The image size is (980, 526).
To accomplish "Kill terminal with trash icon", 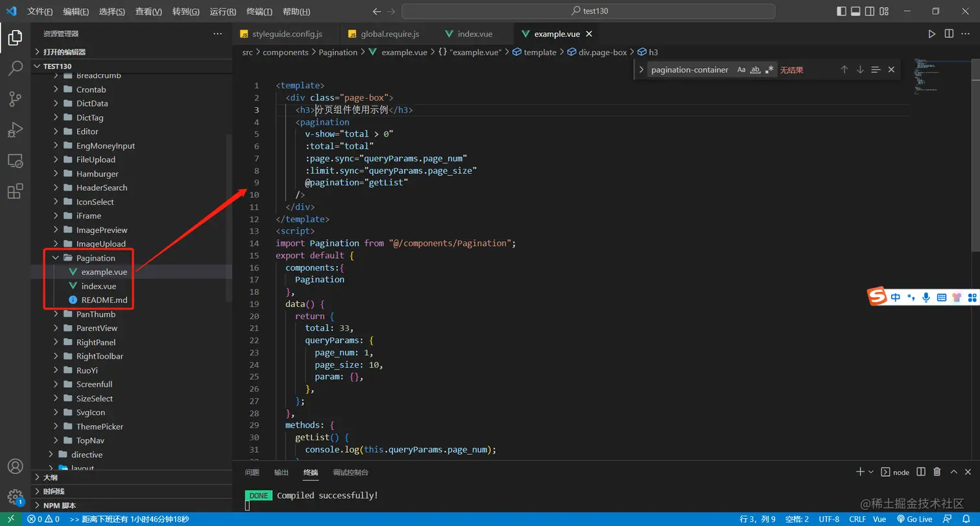I will pos(937,472).
